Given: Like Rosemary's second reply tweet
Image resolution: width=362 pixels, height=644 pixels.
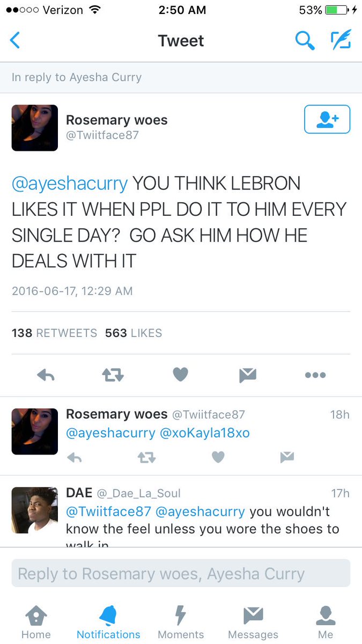Looking at the screenshot, I should click(x=218, y=457).
